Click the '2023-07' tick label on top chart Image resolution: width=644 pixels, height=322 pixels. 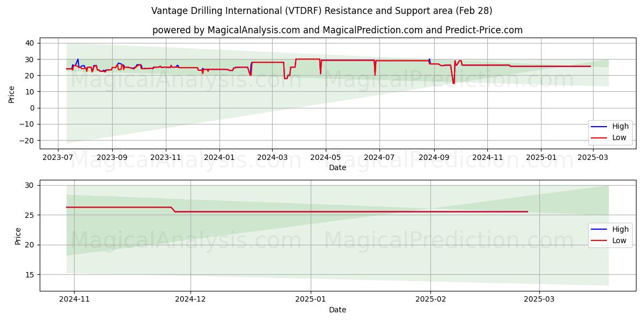58,158
